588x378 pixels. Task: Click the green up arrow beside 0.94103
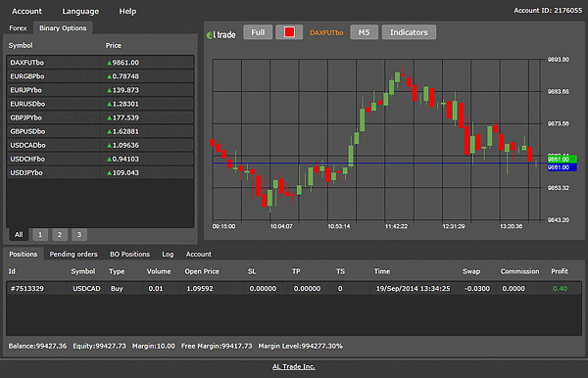[109, 160]
